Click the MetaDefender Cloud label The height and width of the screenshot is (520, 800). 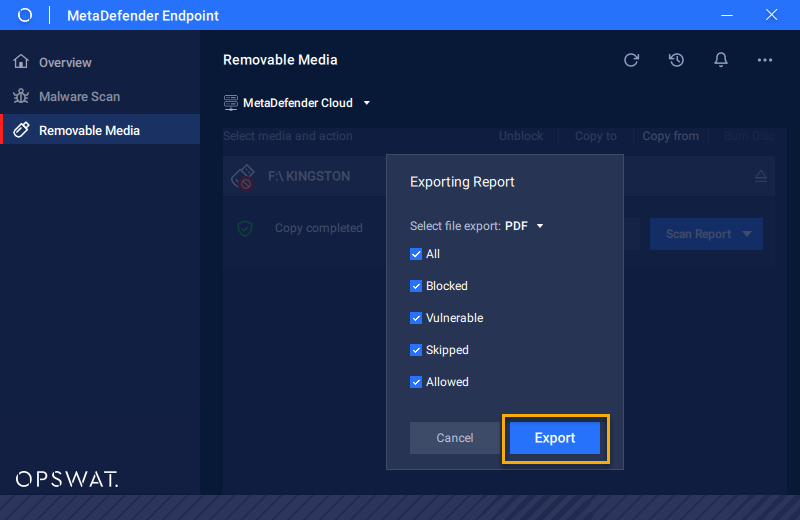point(298,103)
